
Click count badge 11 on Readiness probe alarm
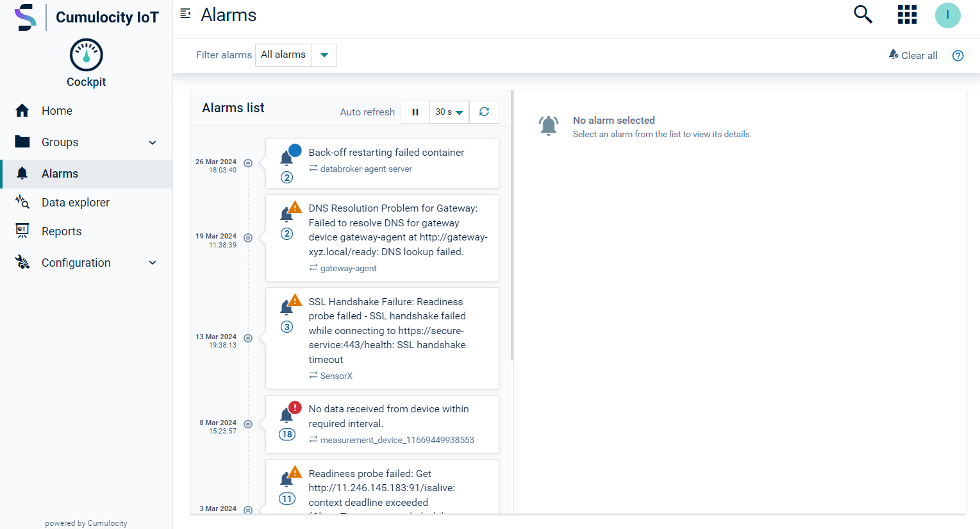point(287,499)
